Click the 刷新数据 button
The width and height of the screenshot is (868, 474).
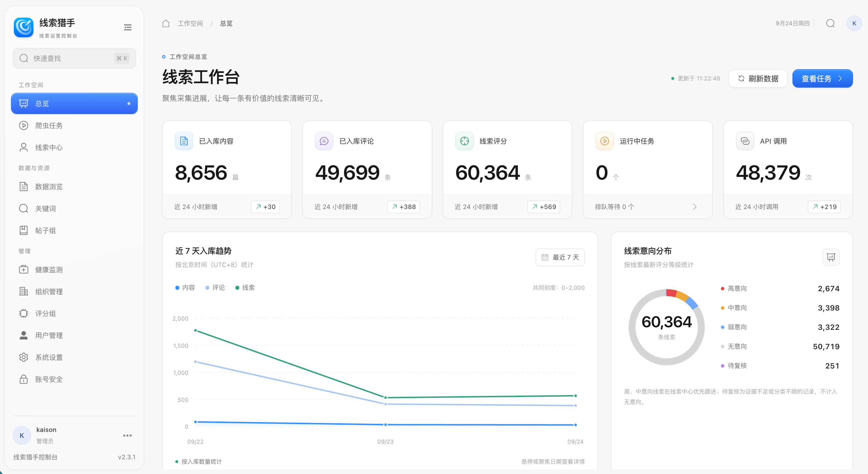point(758,78)
